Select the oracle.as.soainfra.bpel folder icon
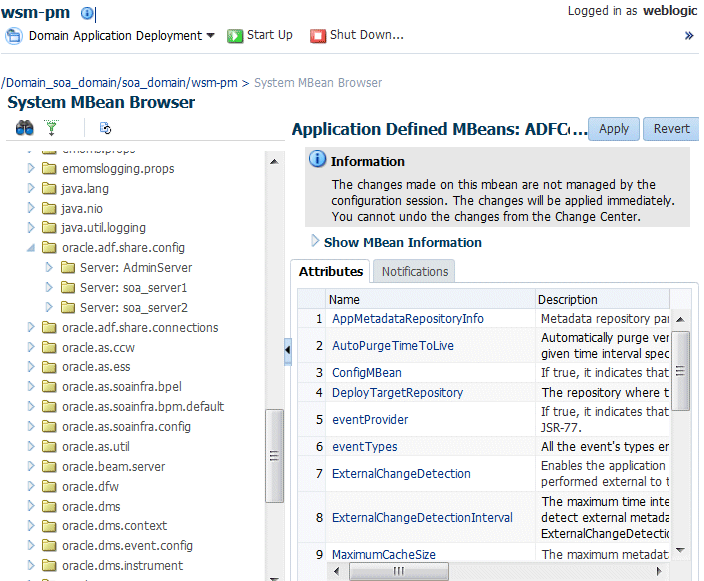The image size is (704, 581). [x=49, y=387]
